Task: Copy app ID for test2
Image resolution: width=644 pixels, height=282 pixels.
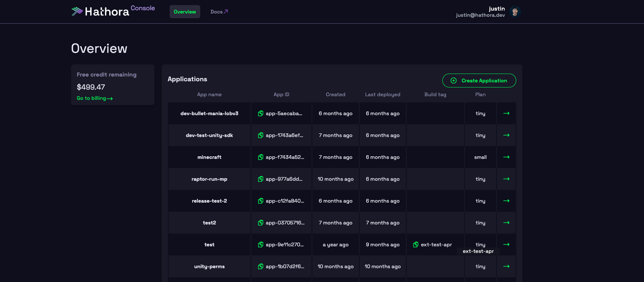Action: [261, 223]
